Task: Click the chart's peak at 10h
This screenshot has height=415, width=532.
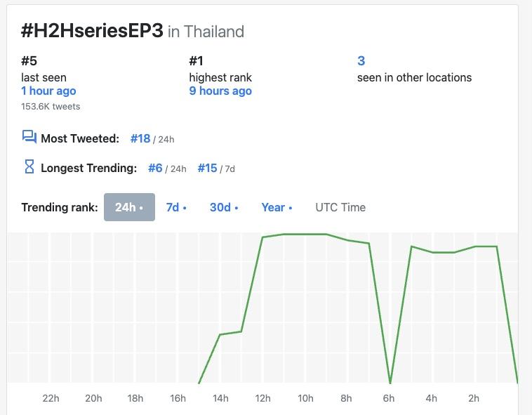Action: [305, 234]
